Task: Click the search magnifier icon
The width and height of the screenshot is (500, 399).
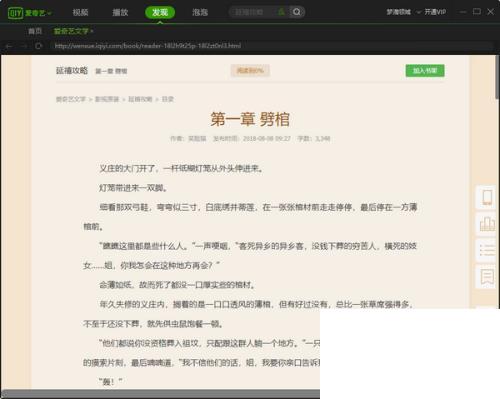Action: 296,12
